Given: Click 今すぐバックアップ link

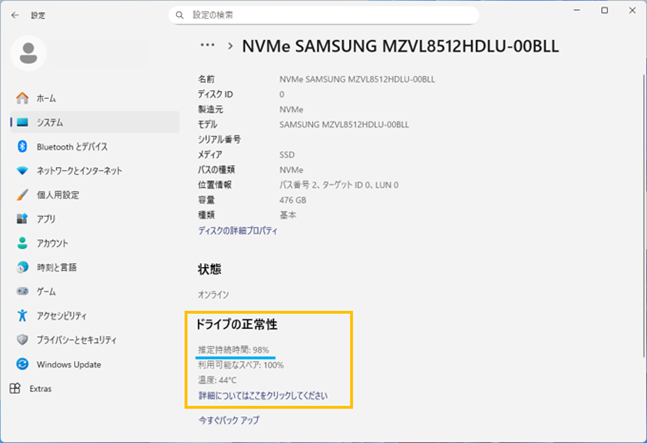Looking at the screenshot, I should pyautogui.click(x=229, y=420).
